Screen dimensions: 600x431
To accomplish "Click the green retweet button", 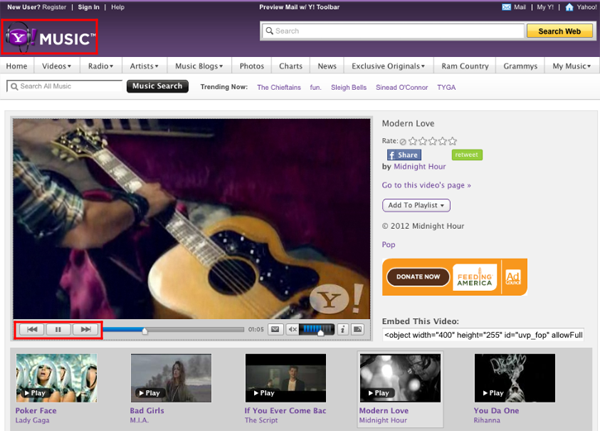I will coord(466,156).
